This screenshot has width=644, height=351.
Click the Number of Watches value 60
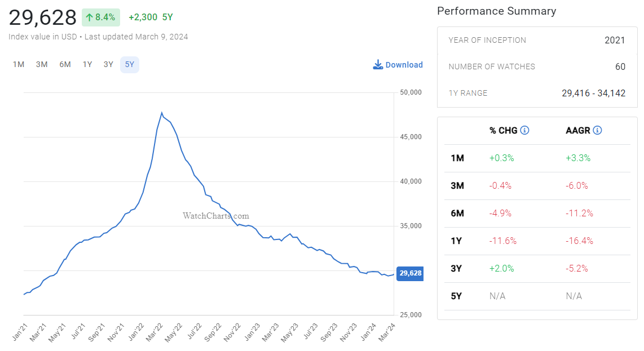(620, 66)
